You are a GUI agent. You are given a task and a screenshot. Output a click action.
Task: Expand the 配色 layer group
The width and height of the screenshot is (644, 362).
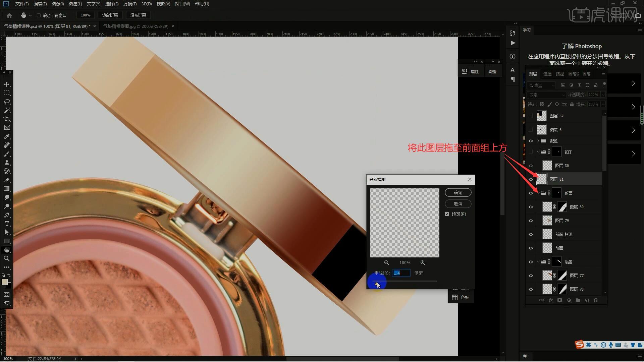538,141
